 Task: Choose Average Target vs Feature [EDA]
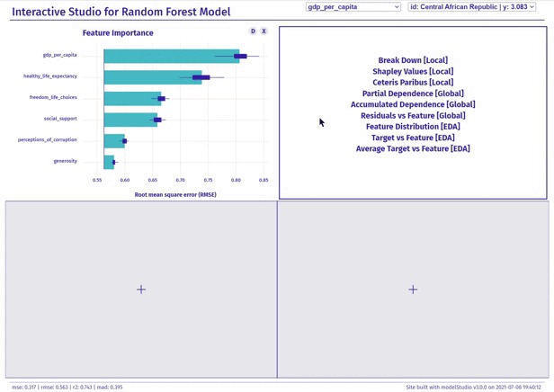[413, 148]
